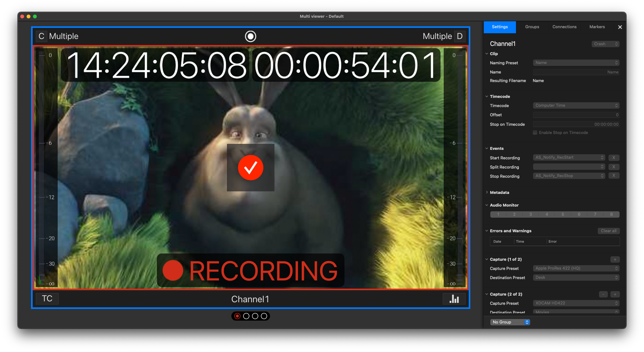This screenshot has height=352, width=644.
Task: Switch to the Markers tab
Action: pyautogui.click(x=597, y=27)
